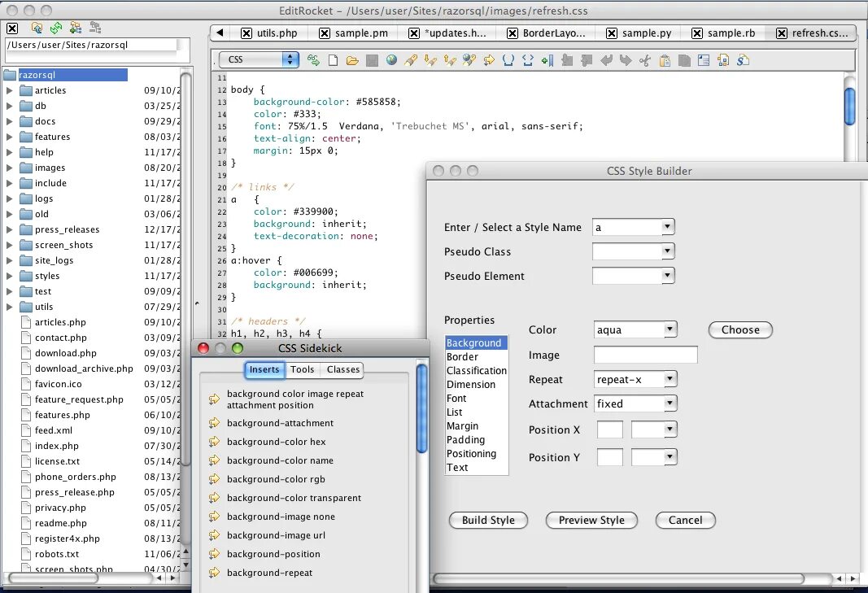This screenshot has height=593, width=868.
Task: Click Cancel in CSS Style Builder
Action: [685, 520]
